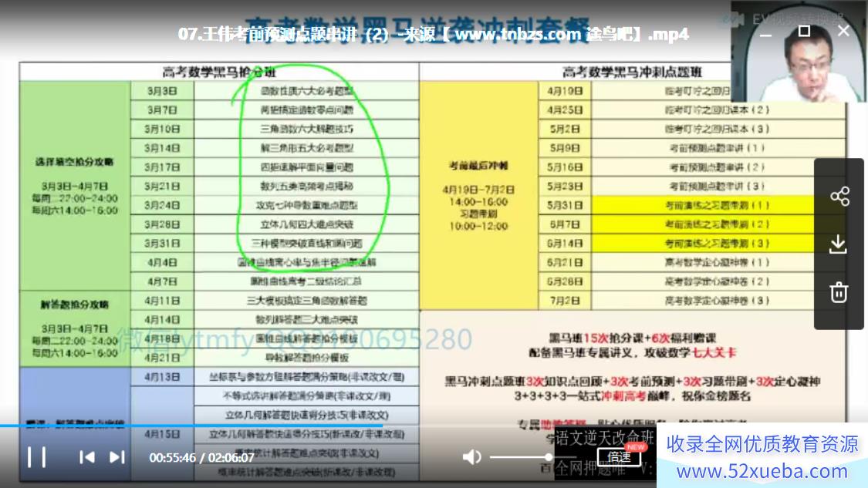This screenshot has height=488, width=868.
Task: Select the 5月9日 date cell
Action: coord(565,148)
